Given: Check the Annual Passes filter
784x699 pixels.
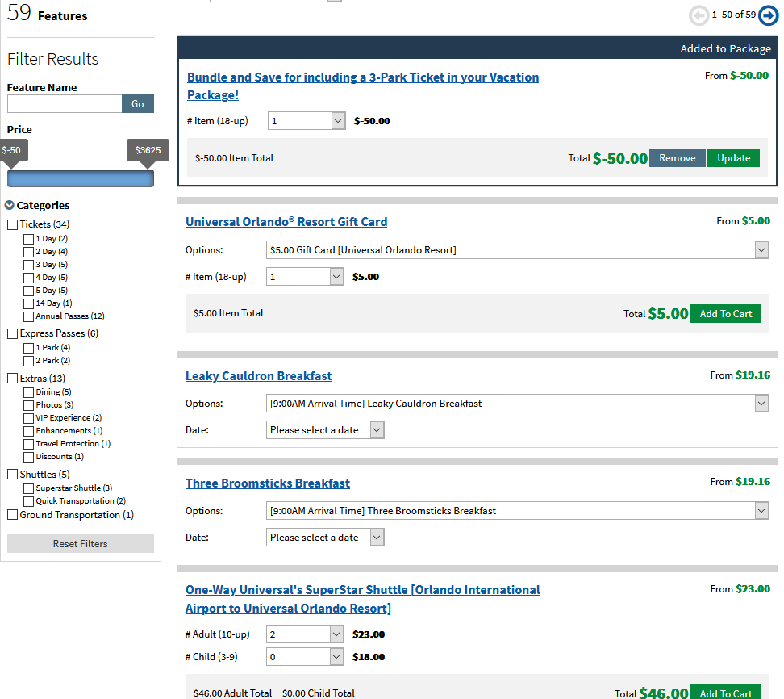Looking at the screenshot, I should (28, 316).
